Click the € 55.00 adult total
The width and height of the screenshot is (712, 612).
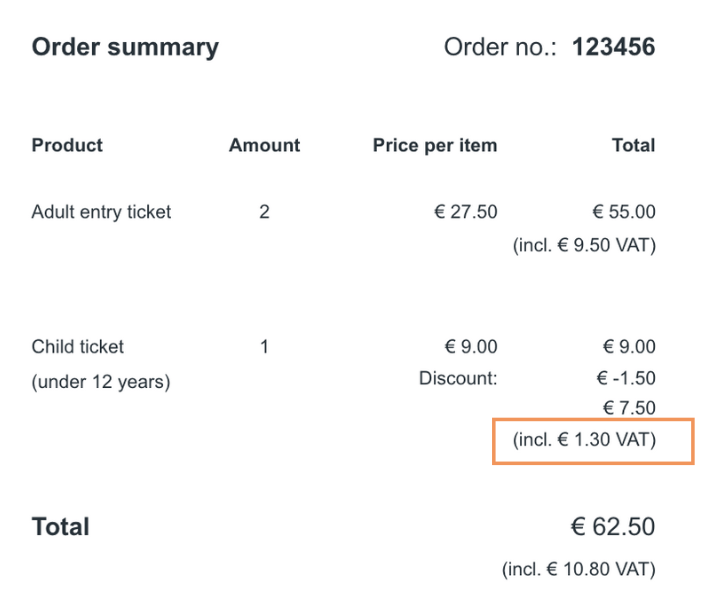click(x=624, y=212)
